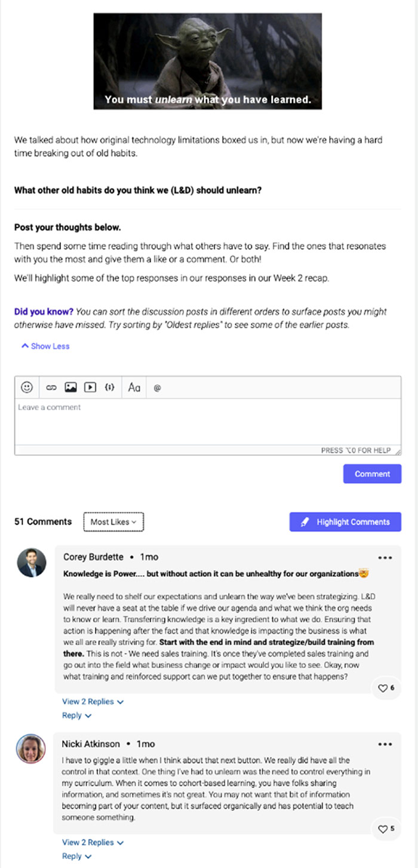Open more options on Nicki Atkinson's comment

(385, 745)
